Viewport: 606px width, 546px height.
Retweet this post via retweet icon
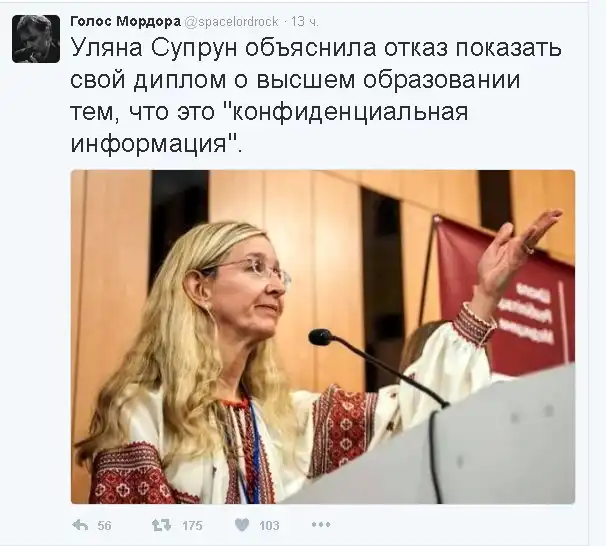point(161,525)
